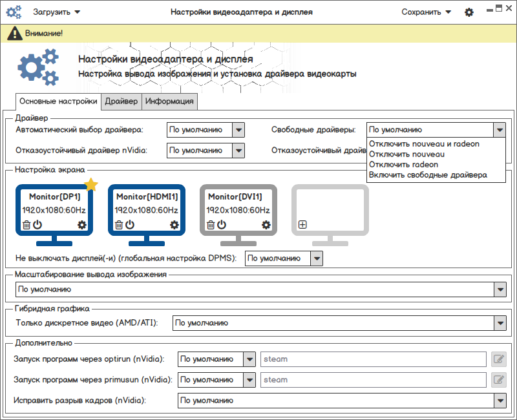Click the optirun steam text field
The width and height of the screenshot is (517, 420).
tap(373, 359)
